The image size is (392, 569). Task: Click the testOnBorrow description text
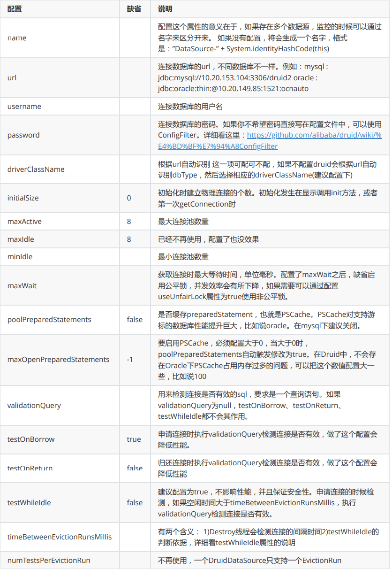268,439
